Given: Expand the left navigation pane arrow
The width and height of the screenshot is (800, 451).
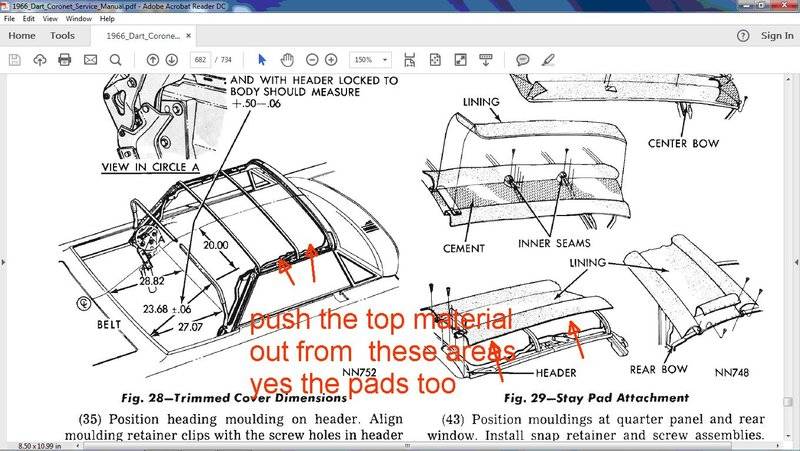Looking at the screenshot, I should (3, 262).
